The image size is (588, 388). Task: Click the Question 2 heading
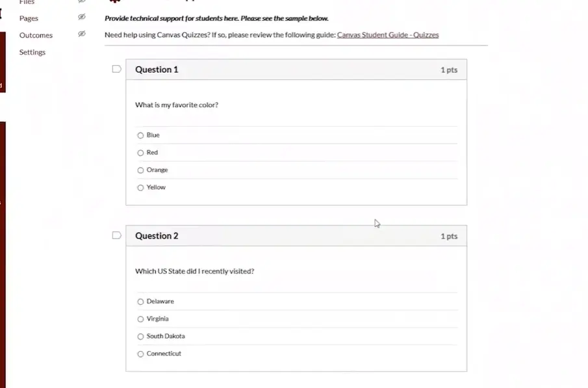(157, 236)
